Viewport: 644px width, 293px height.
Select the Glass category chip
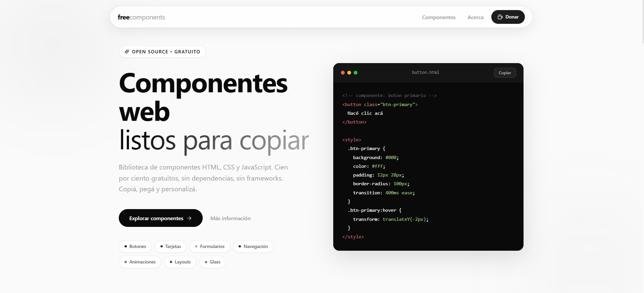pos(212,262)
